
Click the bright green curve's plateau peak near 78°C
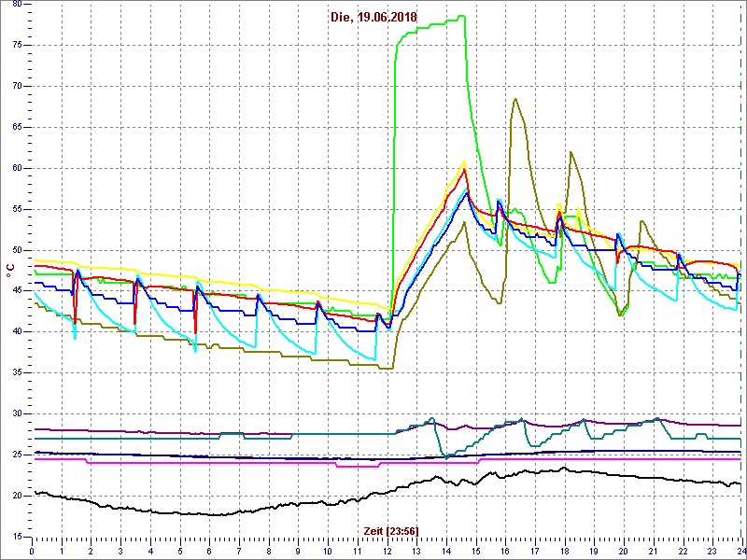coord(461,16)
